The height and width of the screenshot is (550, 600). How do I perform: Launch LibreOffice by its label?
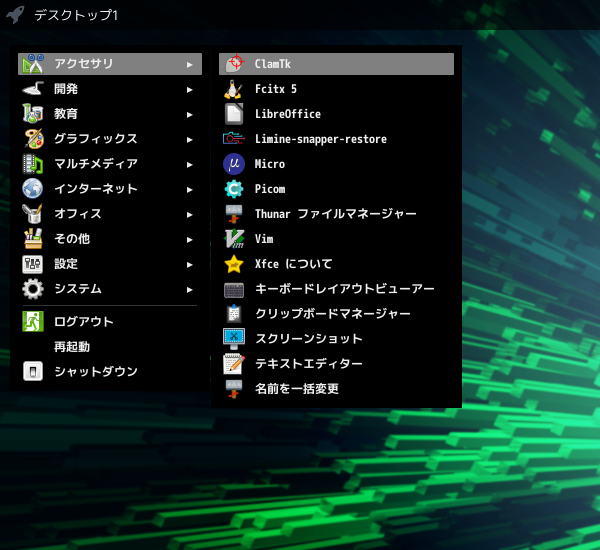288,114
